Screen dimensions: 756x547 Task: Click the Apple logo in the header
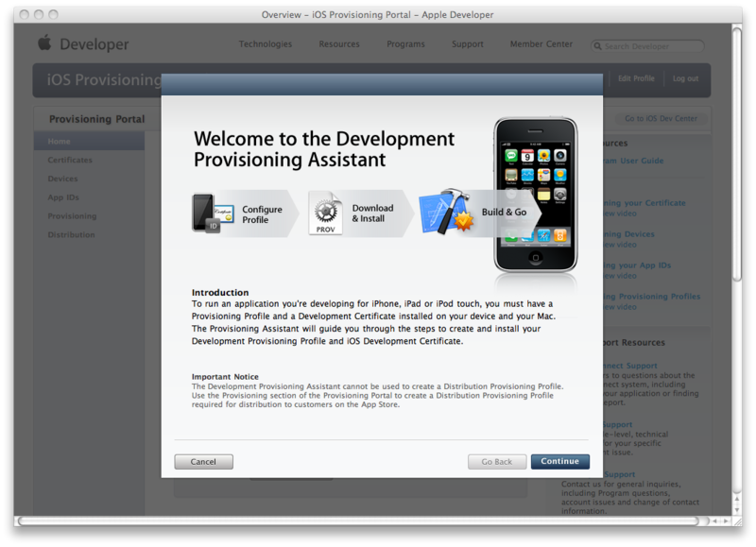coord(44,43)
